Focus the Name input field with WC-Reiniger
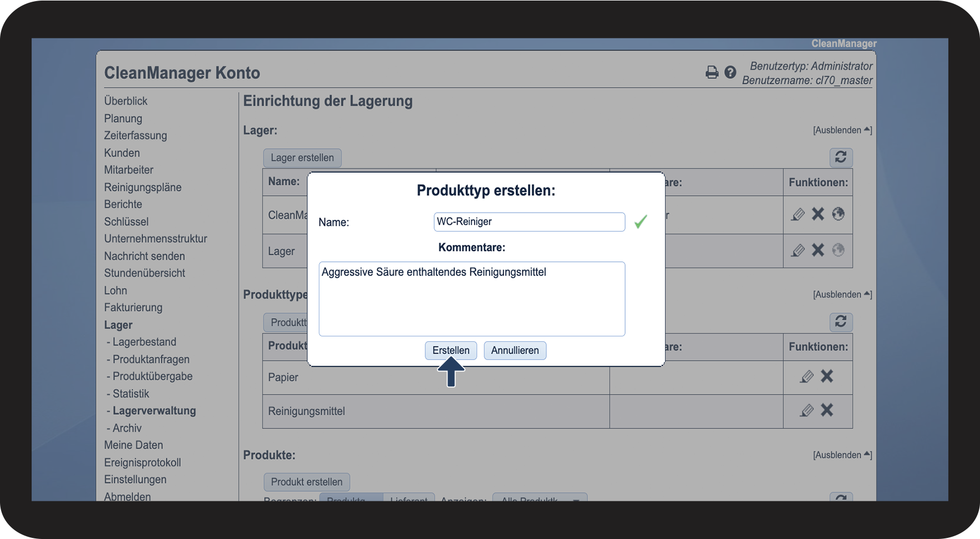980x539 pixels. (x=529, y=221)
